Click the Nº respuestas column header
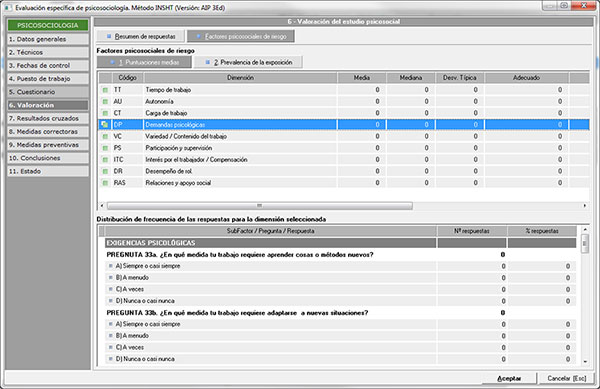Viewport: 600px width, 389px height. [x=472, y=231]
